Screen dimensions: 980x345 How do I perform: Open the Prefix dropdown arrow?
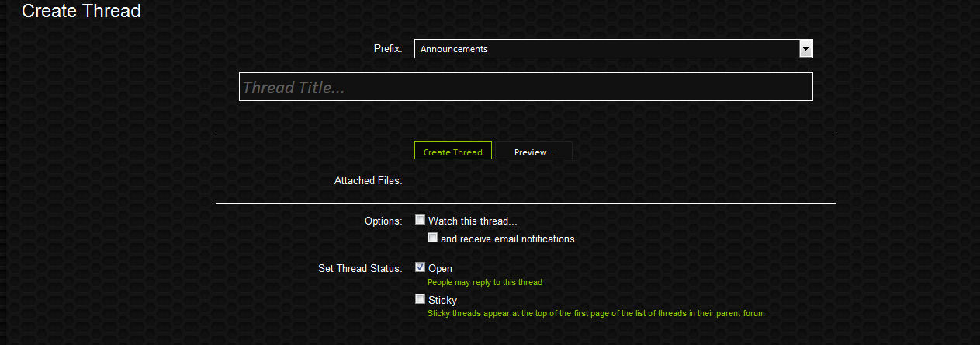coord(806,49)
